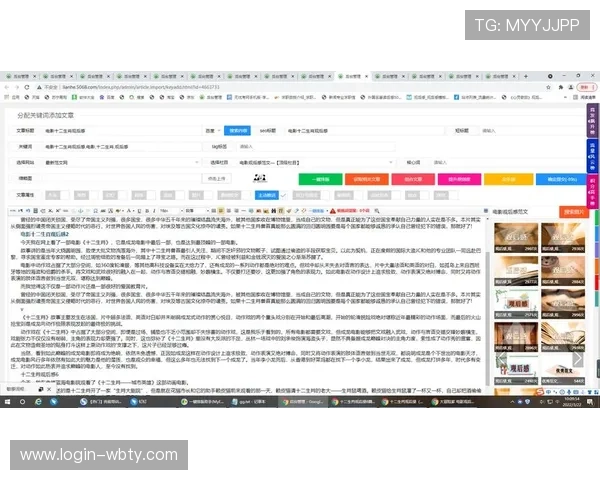Open the extensions puzzle icon in Chrome
600x480 pixels.
[561, 87]
